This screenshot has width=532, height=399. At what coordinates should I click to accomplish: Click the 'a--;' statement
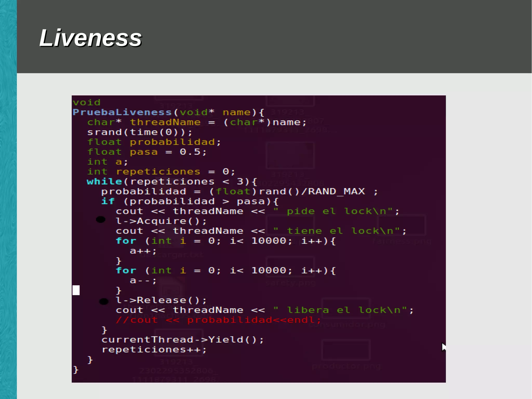coord(143,280)
